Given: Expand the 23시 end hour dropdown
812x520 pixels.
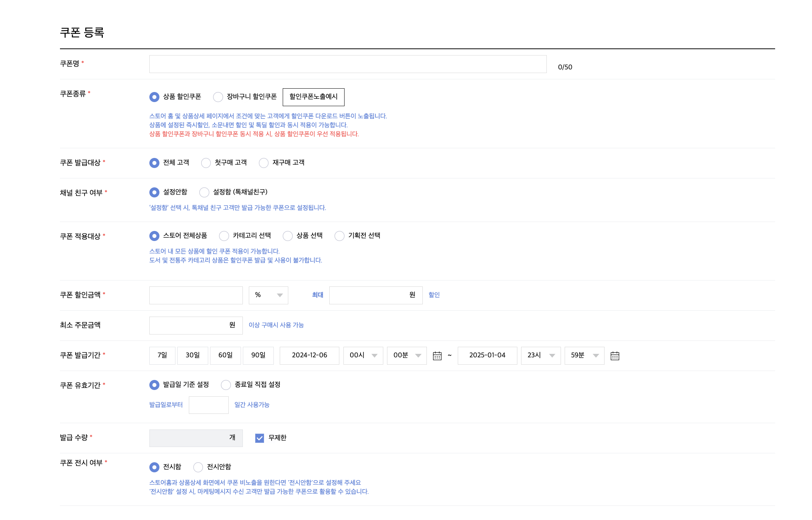Looking at the screenshot, I should [x=541, y=356].
